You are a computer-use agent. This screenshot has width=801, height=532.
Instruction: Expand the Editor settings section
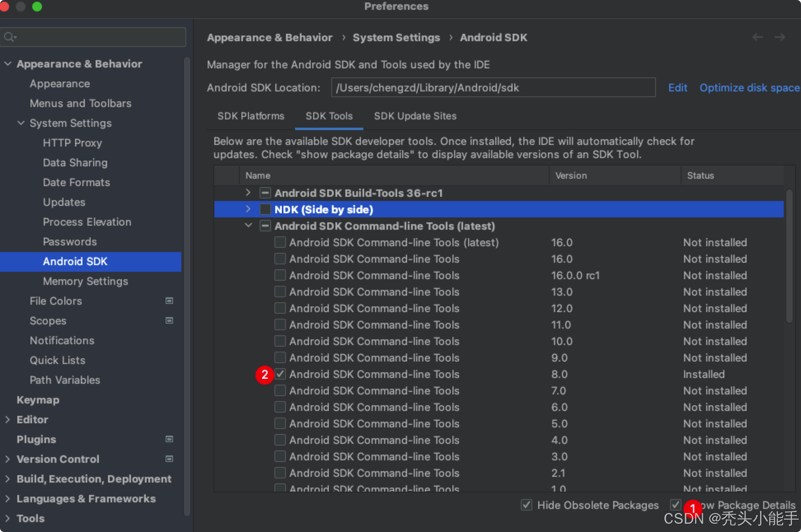coord(7,420)
